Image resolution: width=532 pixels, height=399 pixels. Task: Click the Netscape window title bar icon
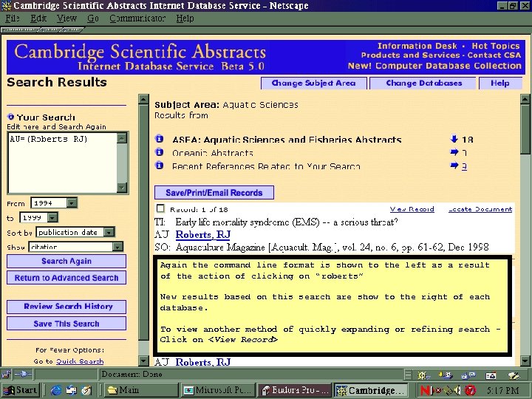pyautogui.click(x=6, y=5)
